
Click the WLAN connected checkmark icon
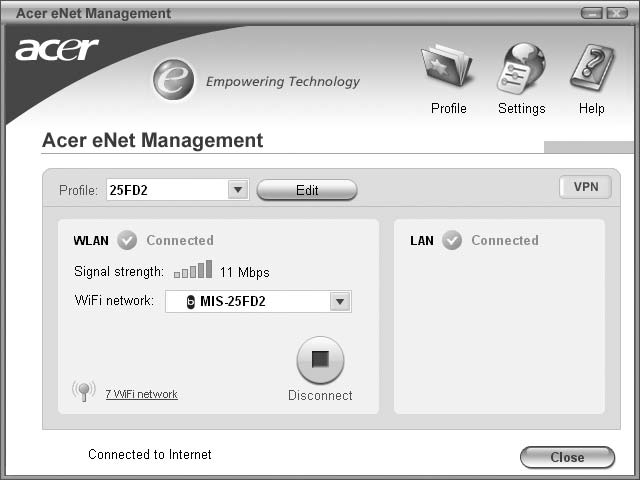[x=127, y=240]
